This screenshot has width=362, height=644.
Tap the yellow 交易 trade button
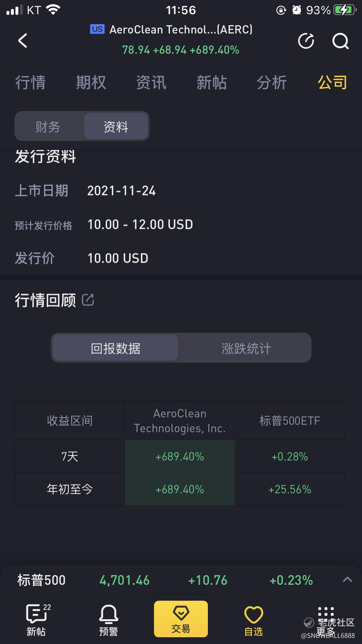coord(181,619)
